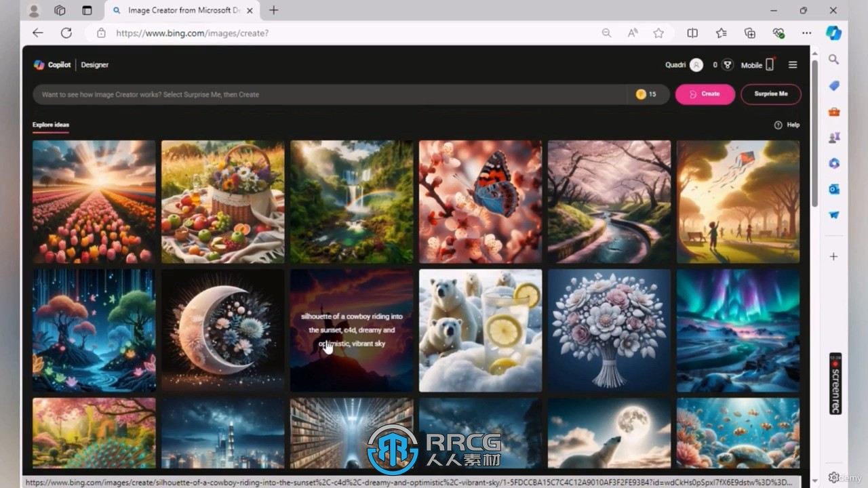
Task: Open Read Aloud from address bar
Action: (x=633, y=33)
